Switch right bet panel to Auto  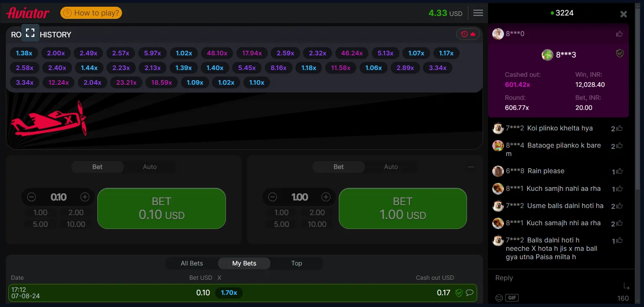(x=391, y=167)
